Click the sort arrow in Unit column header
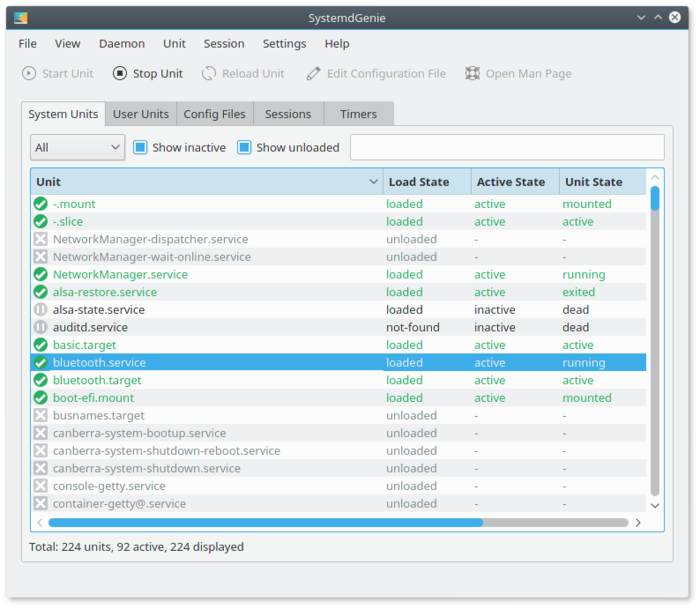 [x=373, y=182]
